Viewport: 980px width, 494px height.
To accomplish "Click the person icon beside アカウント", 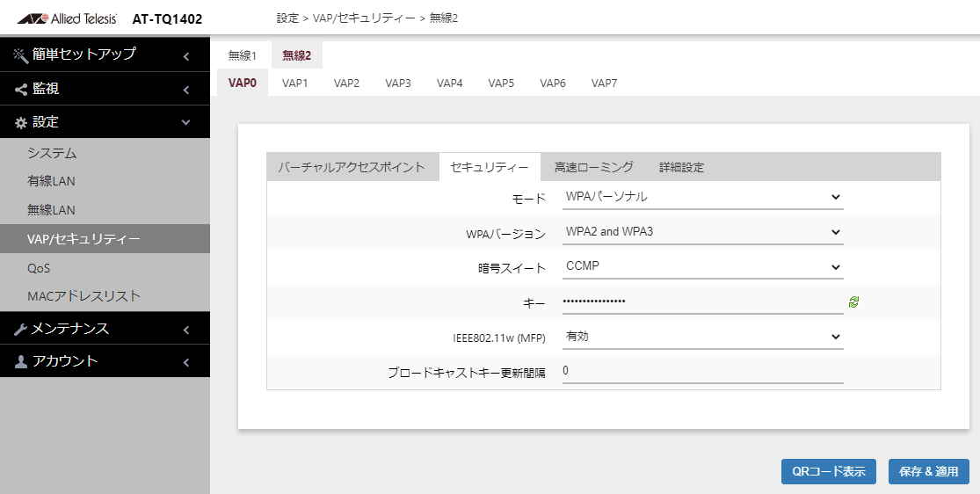I will point(21,361).
